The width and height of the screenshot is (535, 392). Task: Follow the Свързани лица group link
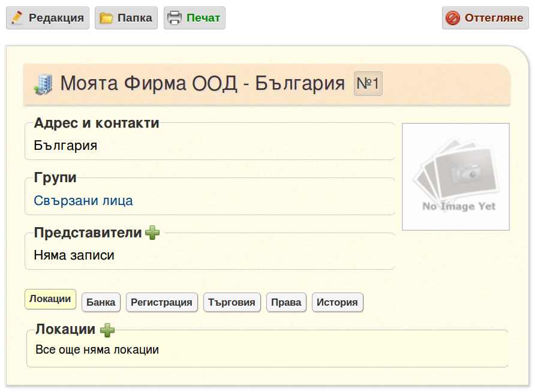[x=83, y=201]
